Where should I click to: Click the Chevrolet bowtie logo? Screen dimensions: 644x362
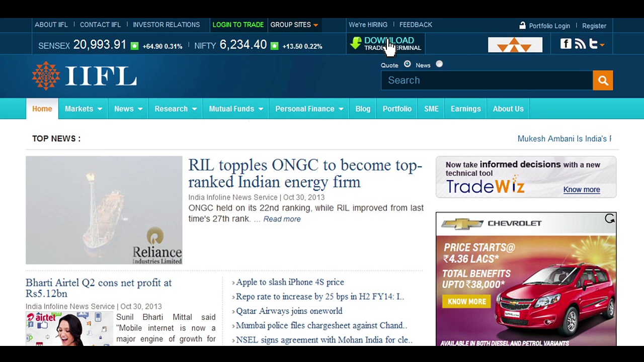(462, 224)
